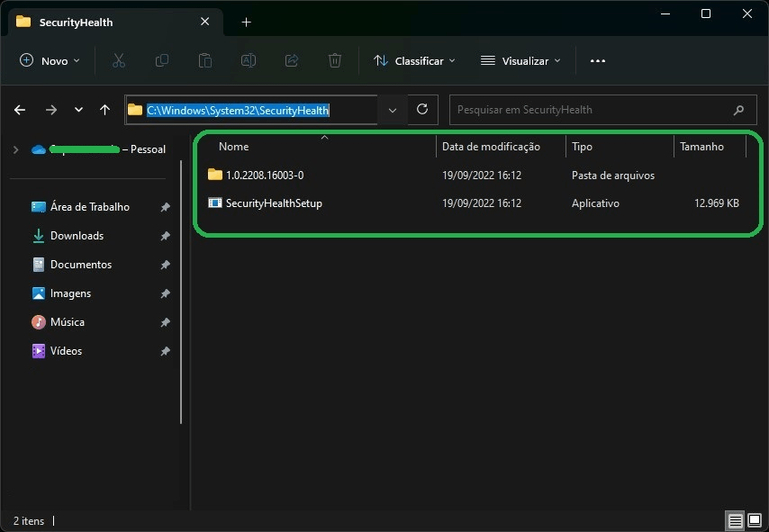
Task: Select the 1.0.2208.16003-0 folder
Action: (x=265, y=175)
